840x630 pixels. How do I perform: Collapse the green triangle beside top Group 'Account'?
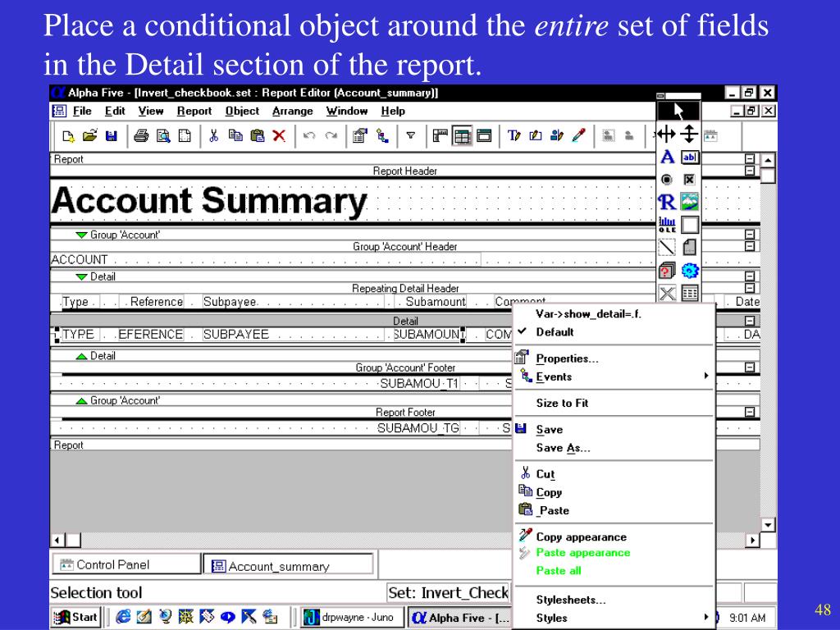[x=81, y=235]
